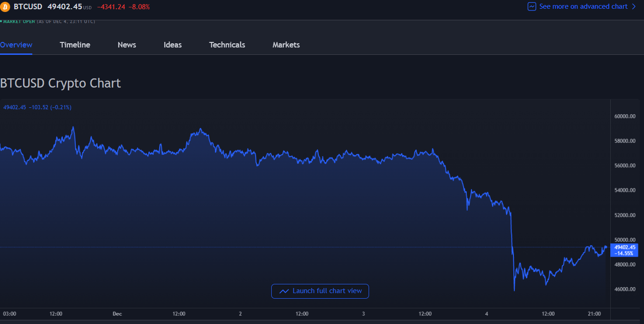Click the 21:00 time marker on time axis
Screen dimensions: 644x324
594,314
